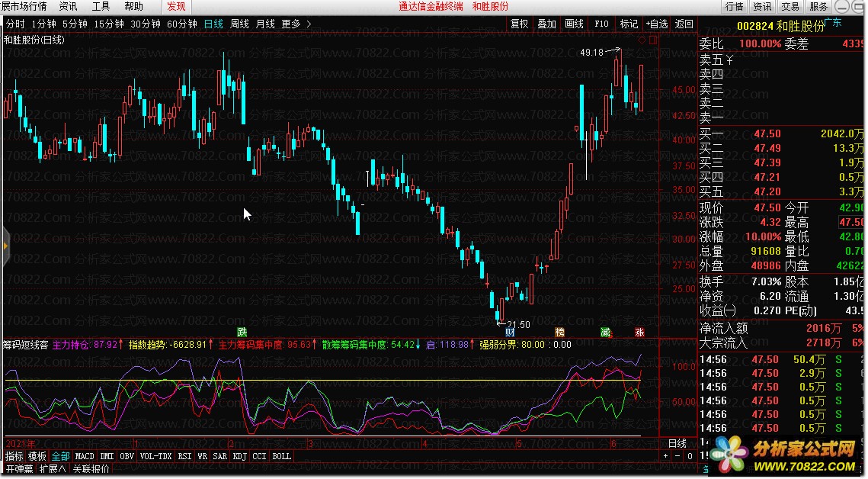Screen dimensions: 868x479
Task: Open the 资讯 menu in the menu bar
Action: click(68, 7)
